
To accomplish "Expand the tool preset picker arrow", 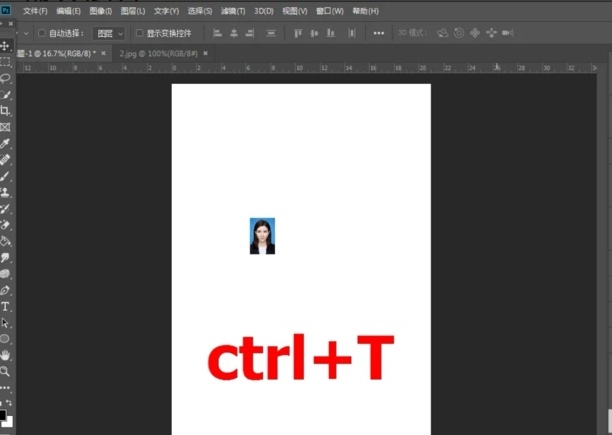I will pyautogui.click(x=27, y=33).
